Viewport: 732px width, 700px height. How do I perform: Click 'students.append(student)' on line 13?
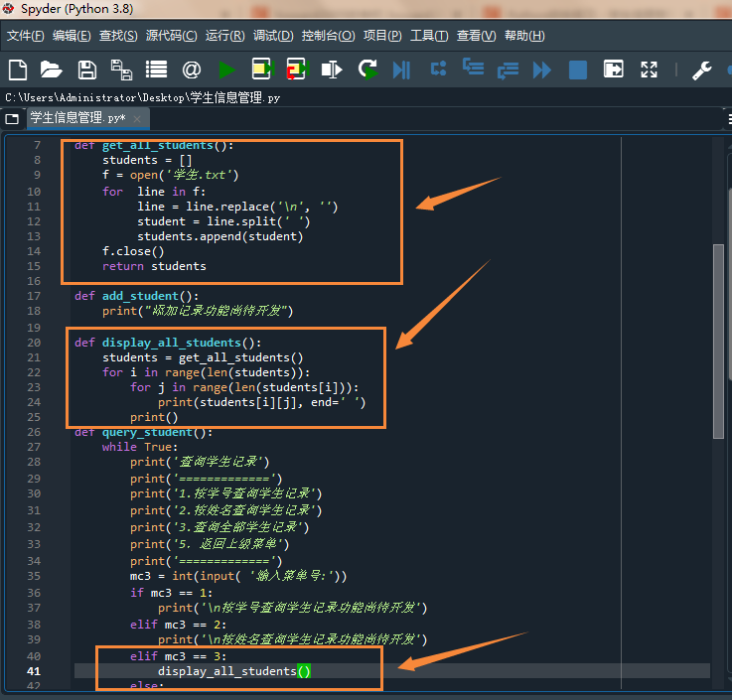pyautogui.click(x=220, y=236)
